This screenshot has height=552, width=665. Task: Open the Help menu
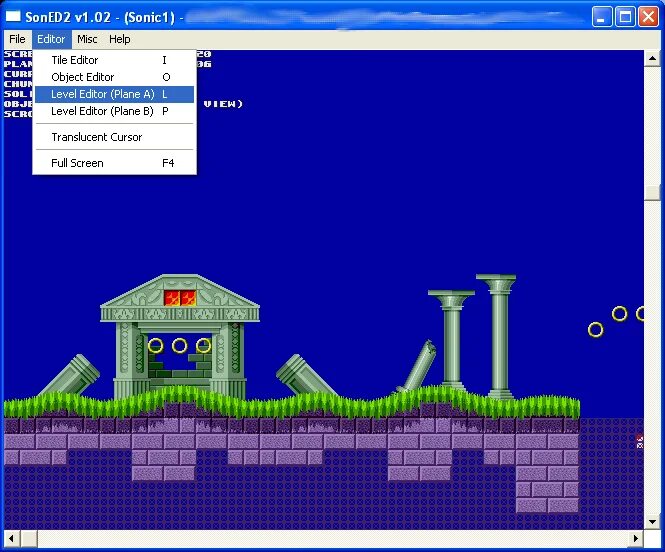click(x=120, y=39)
